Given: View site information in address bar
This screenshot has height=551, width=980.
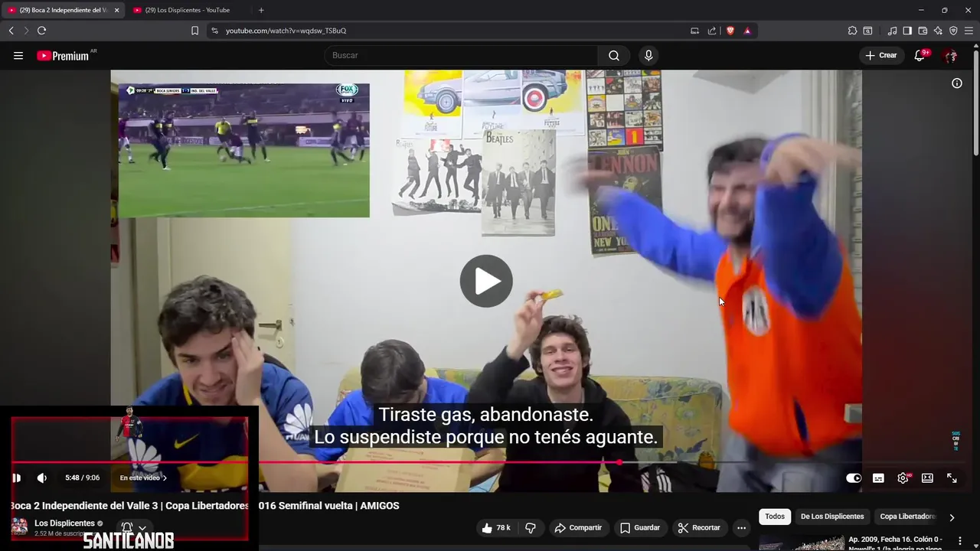Looking at the screenshot, I should (x=214, y=31).
